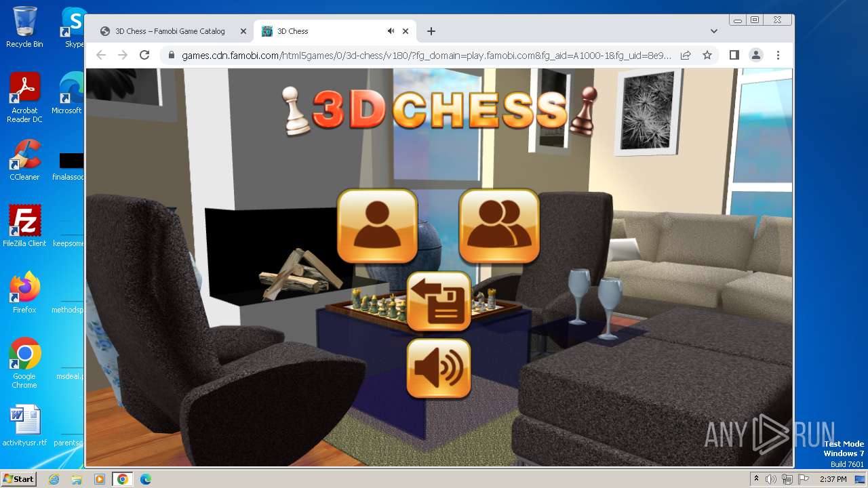Bookmark this page with star
Image resolution: width=868 pixels, height=488 pixels.
click(707, 55)
